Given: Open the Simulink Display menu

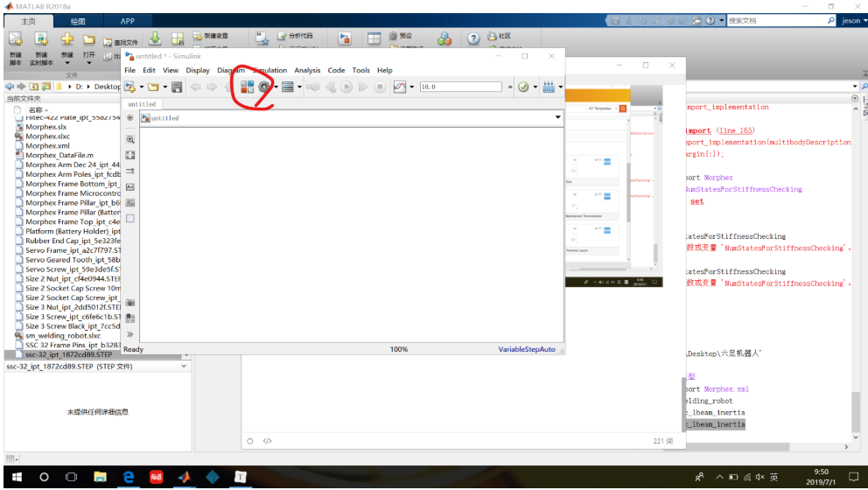Looking at the screenshot, I should tap(198, 70).
